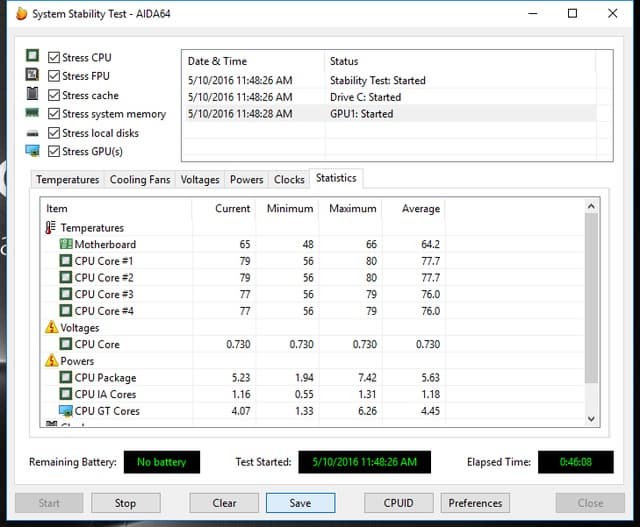Stop the stability test
This screenshot has width=640, height=527.
point(126,503)
